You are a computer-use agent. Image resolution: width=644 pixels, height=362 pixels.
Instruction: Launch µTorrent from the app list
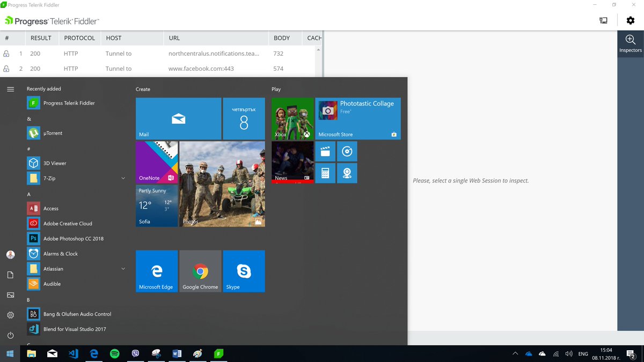tap(77, 133)
